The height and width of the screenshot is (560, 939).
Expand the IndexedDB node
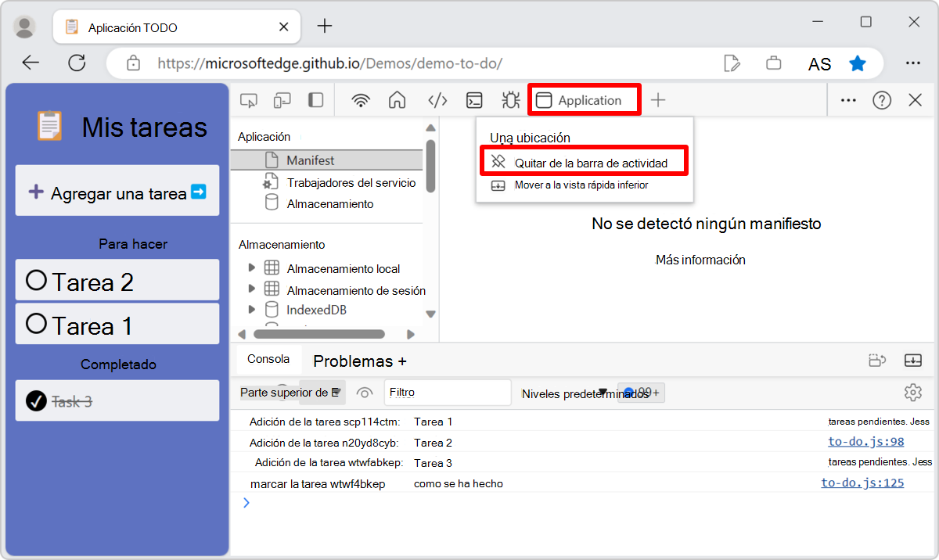(x=251, y=310)
